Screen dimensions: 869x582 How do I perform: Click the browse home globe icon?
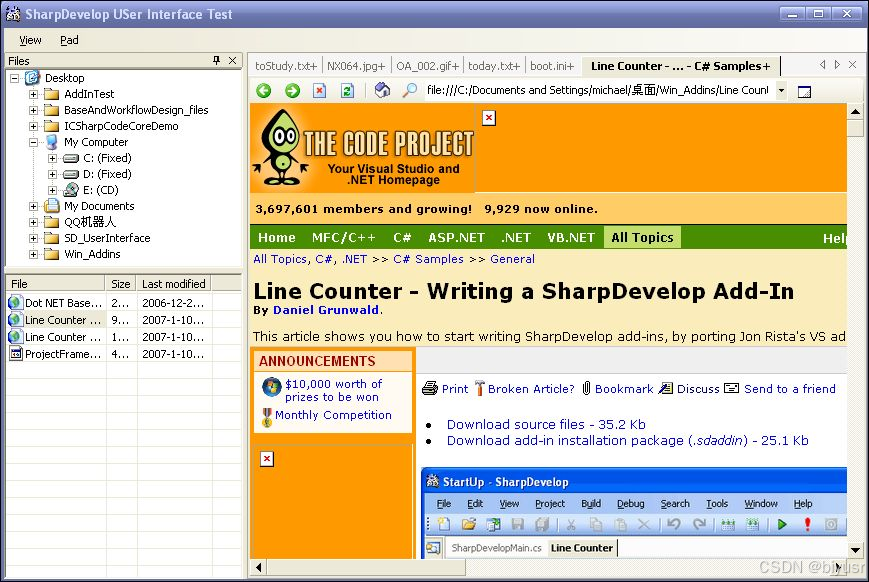pos(381,90)
